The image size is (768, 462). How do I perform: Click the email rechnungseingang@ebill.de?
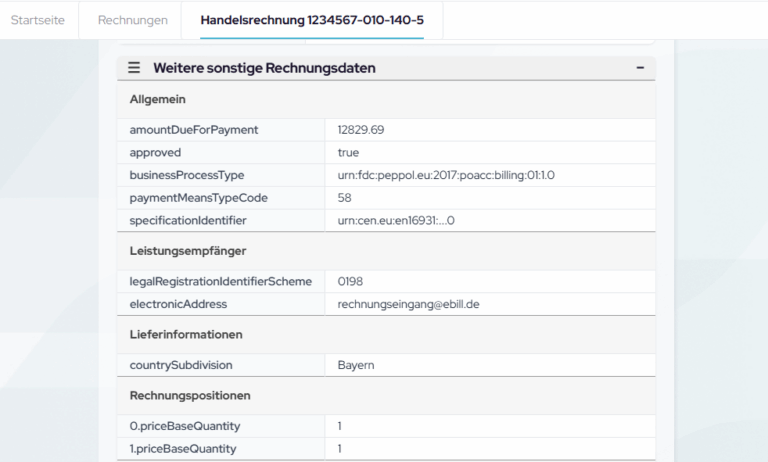tap(409, 304)
